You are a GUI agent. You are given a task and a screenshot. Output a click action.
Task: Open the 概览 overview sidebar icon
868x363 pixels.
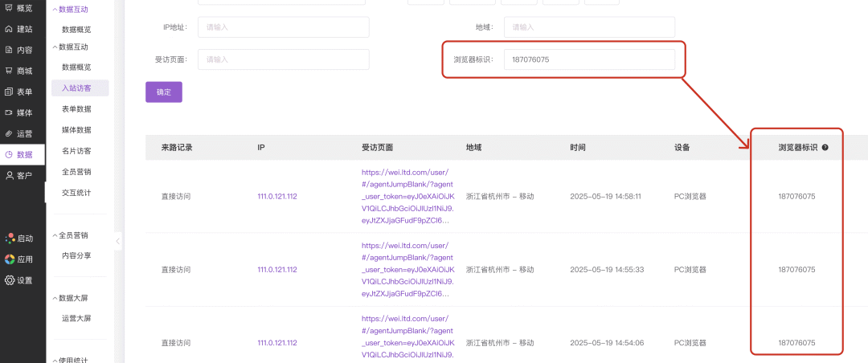[x=9, y=8]
